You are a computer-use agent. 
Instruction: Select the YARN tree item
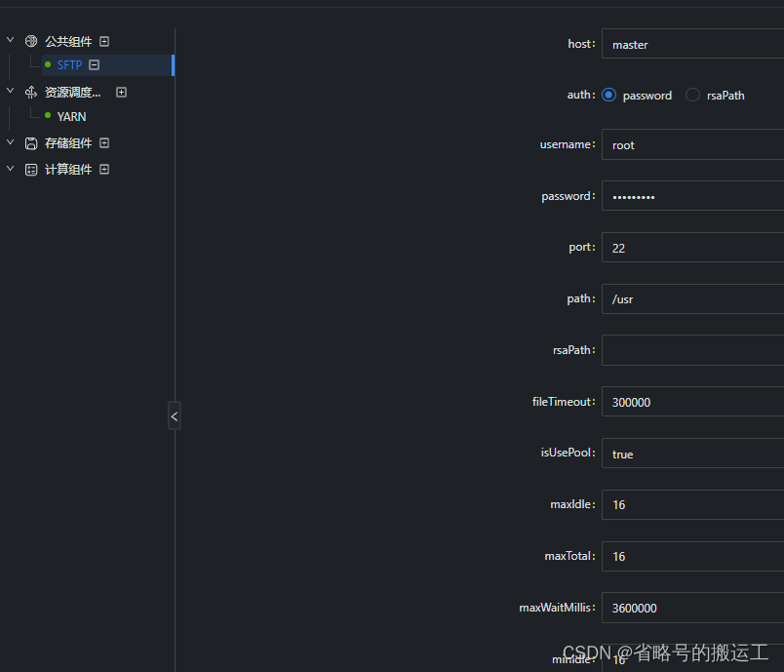[x=71, y=116]
